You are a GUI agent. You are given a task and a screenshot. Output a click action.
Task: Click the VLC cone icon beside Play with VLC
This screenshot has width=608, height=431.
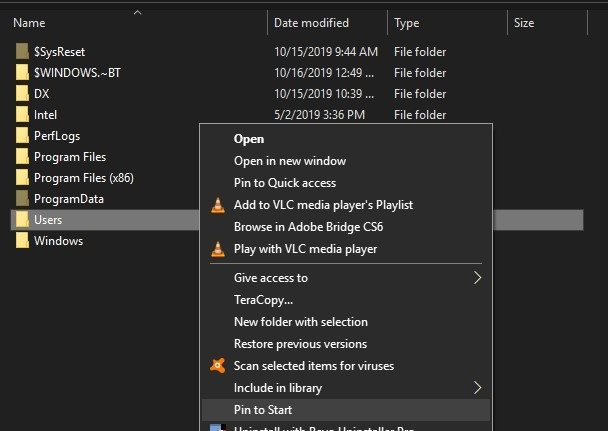tap(218, 249)
